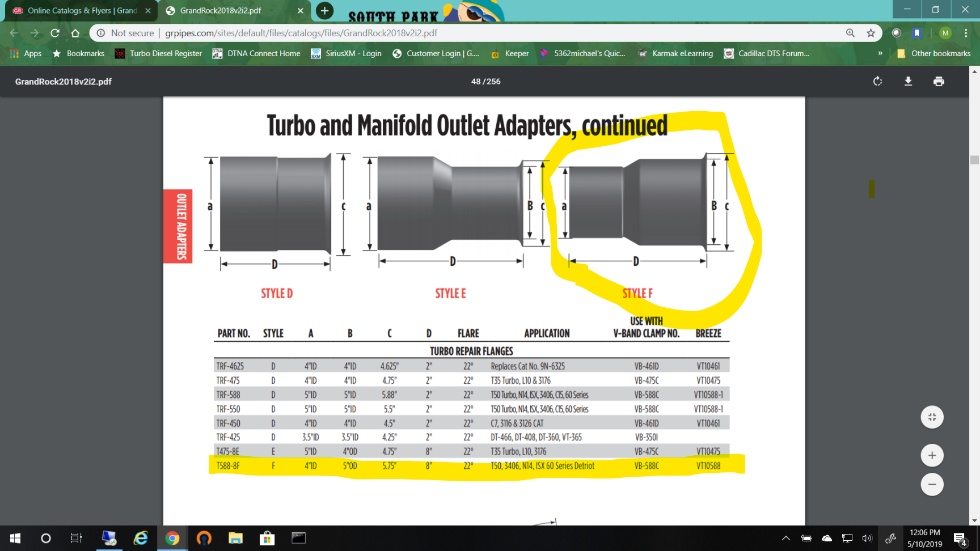Screen dimensions: 980x551
Task: Open 5362michael's Quic... bookmark
Action: pos(582,53)
